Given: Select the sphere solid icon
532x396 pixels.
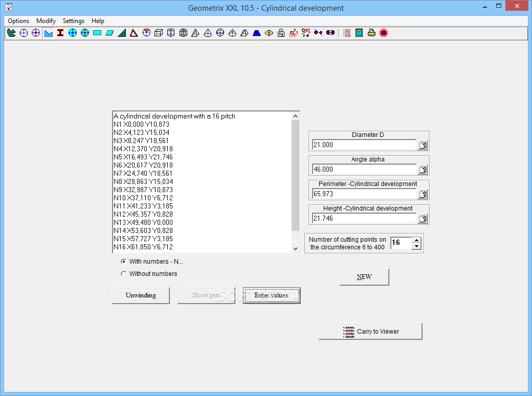Looking at the screenshot, I should pyautogui.click(x=220, y=33).
